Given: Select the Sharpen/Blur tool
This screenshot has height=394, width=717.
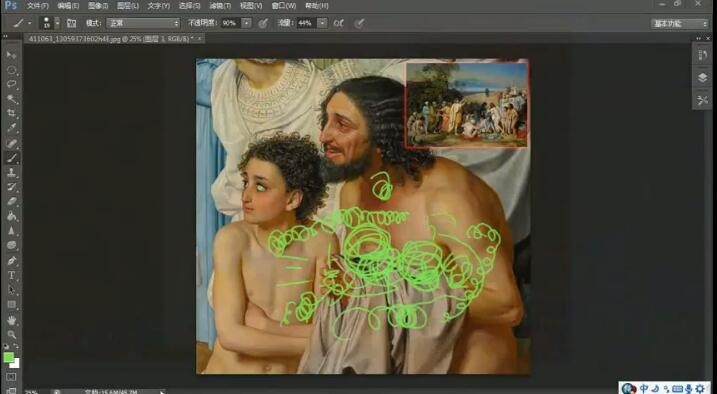Looking at the screenshot, I should 12,231.
